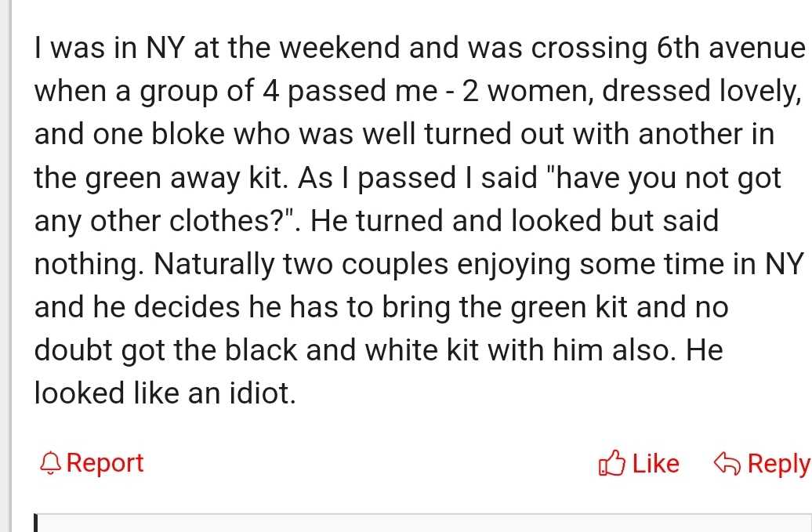Reply to the comment via Reply text
812x532 pixels.
(779, 464)
